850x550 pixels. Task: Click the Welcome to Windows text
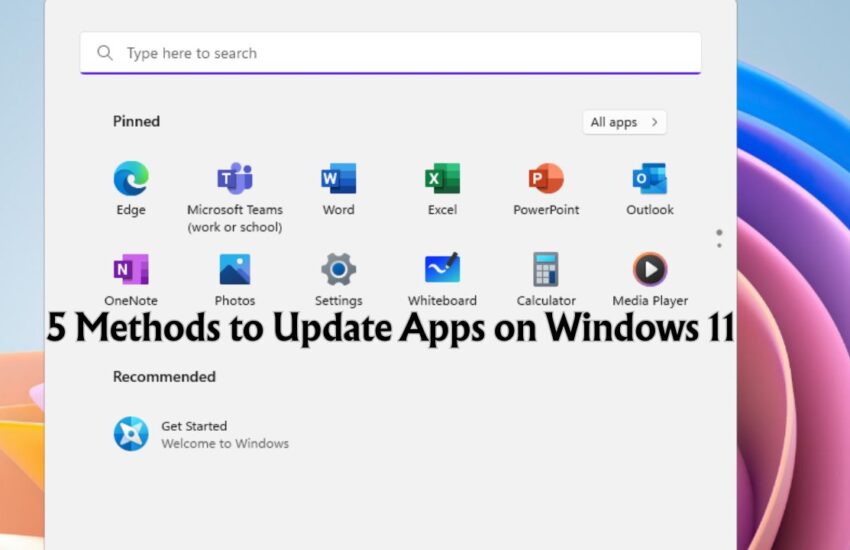(x=225, y=443)
